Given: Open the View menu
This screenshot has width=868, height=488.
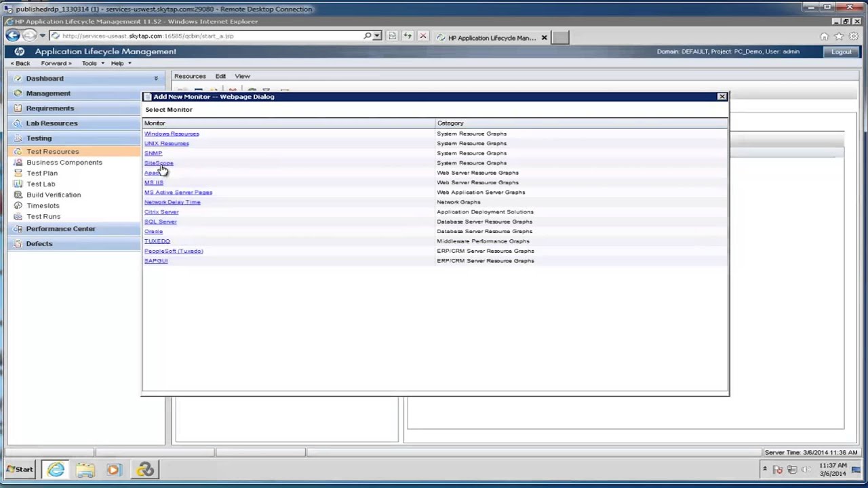Looking at the screenshot, I should (242, 77).
